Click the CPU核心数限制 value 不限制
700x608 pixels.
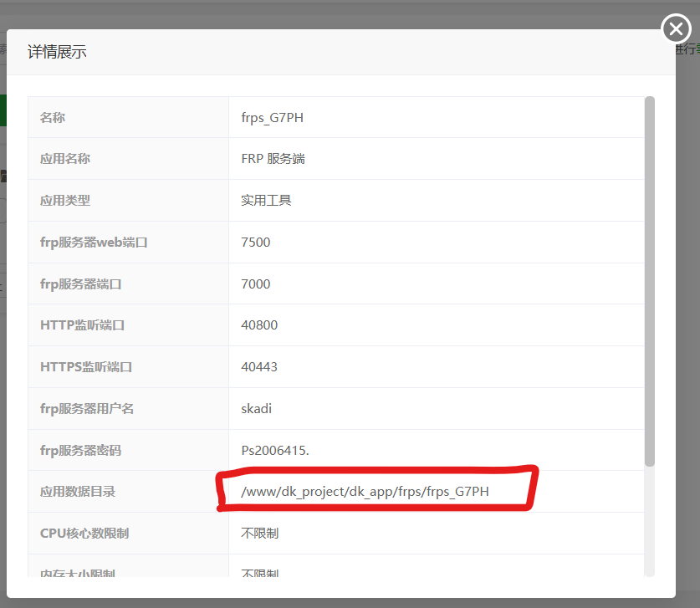(x=260, y=533)
